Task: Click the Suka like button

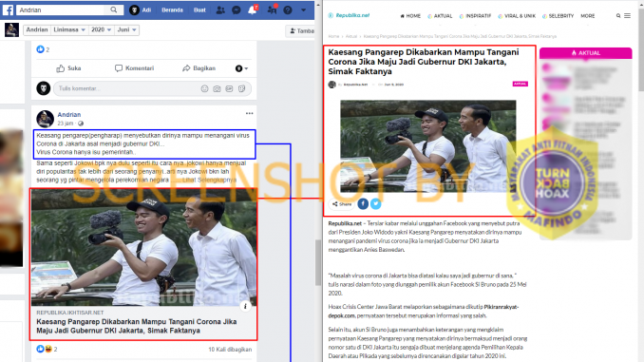Action: pos(68,68)
